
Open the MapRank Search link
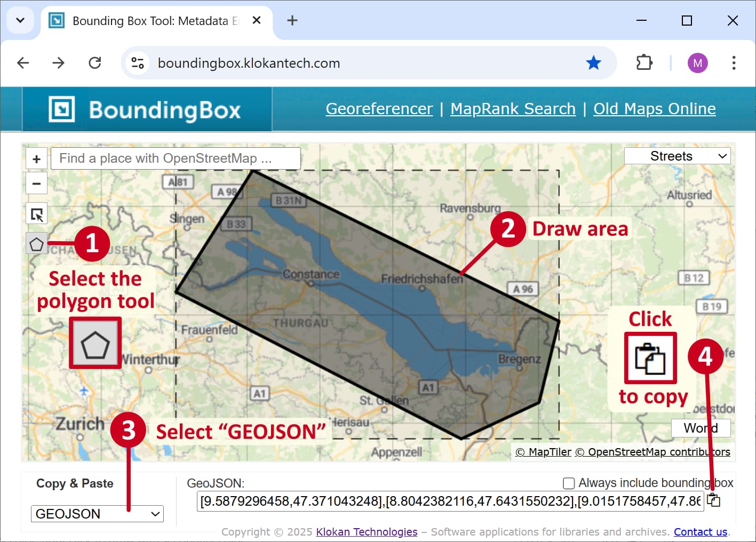(x=513, y=109)
